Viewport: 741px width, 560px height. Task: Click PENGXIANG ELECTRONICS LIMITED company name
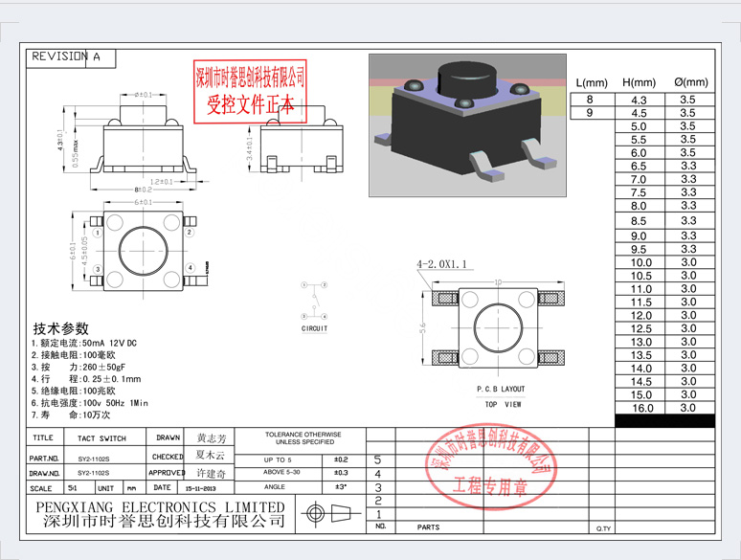tap(160, 507)
